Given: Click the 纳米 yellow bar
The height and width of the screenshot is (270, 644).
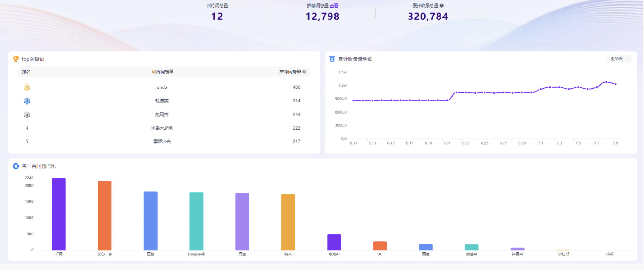Looking at the screenshot, I should (288, 222).
